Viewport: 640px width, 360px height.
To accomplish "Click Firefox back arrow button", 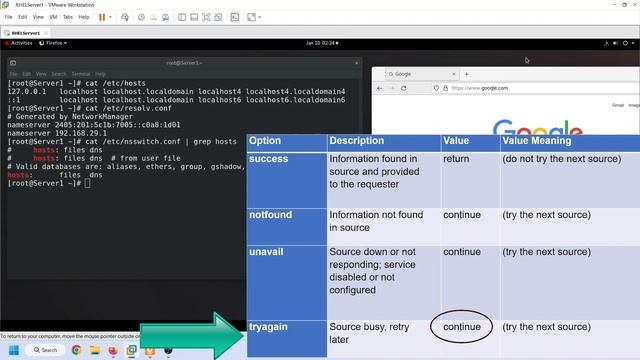I will click(x=380, y=88).
